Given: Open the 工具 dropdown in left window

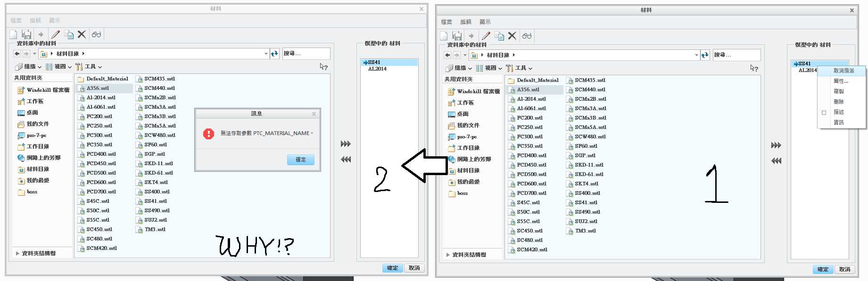Looking at the screenshot, I should (x=89, y=67).
